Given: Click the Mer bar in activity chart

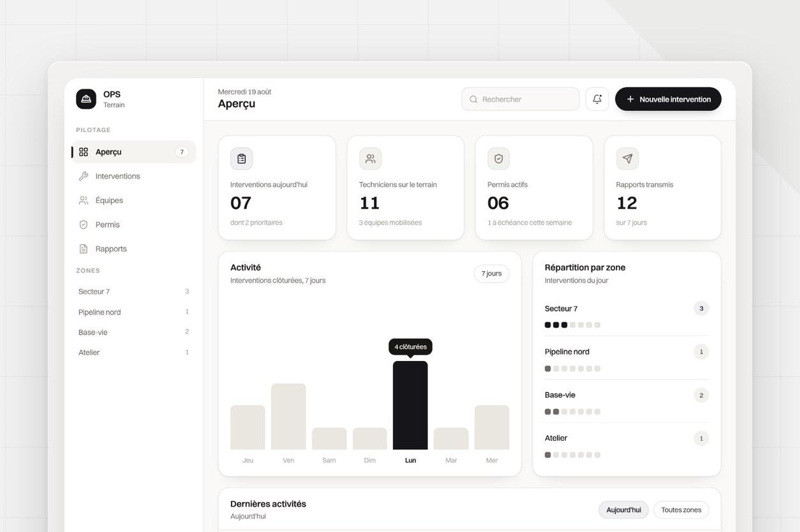Looking at the screenshot, I should [492, 427].
